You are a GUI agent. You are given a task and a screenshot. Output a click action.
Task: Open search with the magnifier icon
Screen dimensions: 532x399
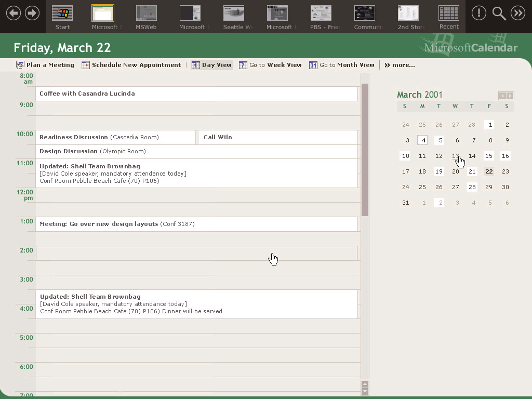pos(499,14)
